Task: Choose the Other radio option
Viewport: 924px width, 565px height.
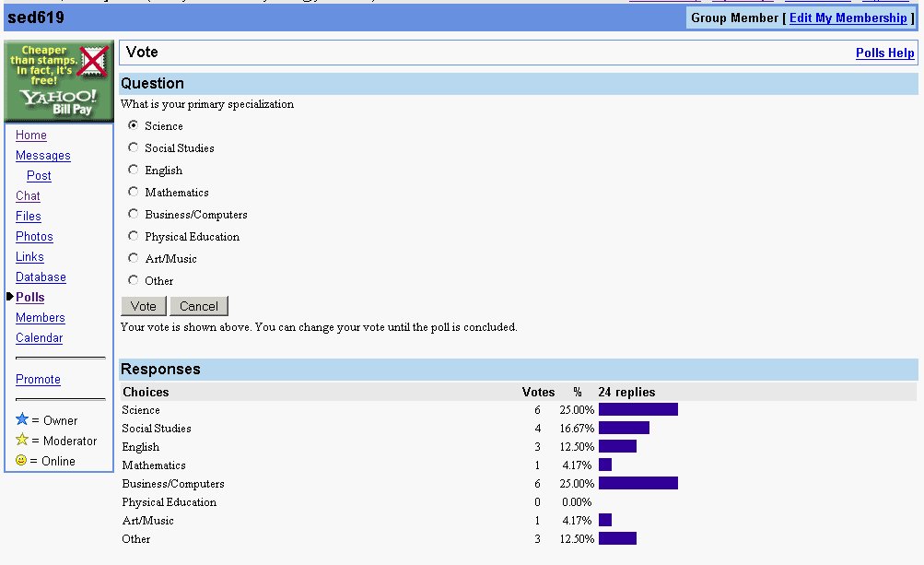Action: click(x=134, y=280)
